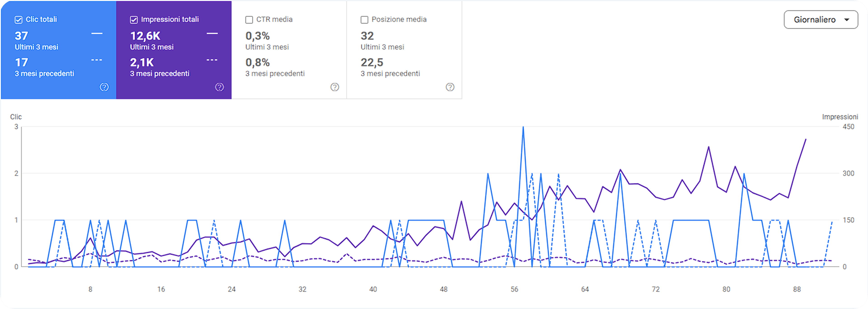Enable the CTR media checkbox
The image size is (868, 309).
[x=249, y=20]
